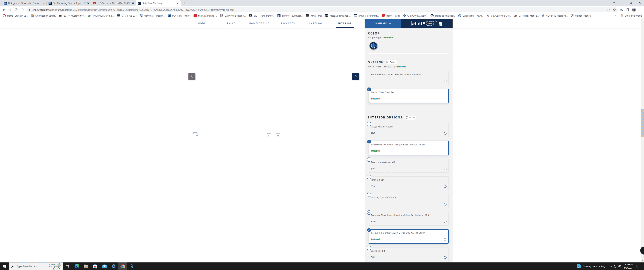Expand hidden bookmarks overflow chevron
644x270 pixels.
[615, 16]
